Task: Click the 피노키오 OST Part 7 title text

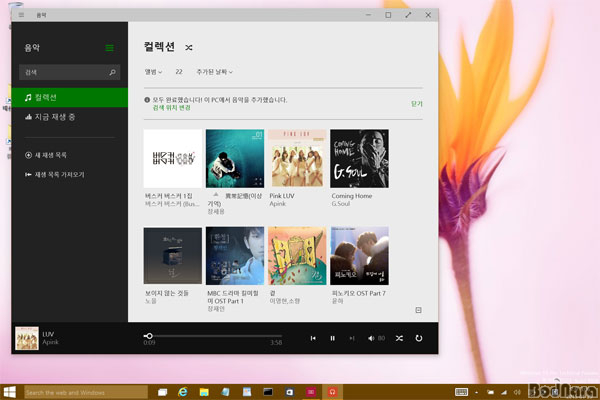Action: pyautogui.click(x=359, y=293)
